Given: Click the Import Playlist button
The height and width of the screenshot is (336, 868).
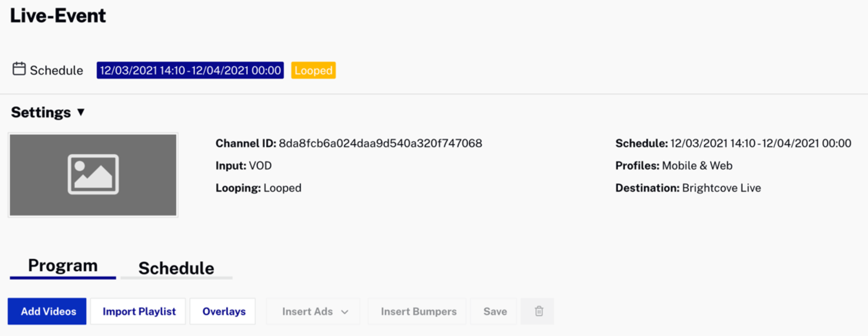Looking at the screenshot, I should [x=139, y=311].
